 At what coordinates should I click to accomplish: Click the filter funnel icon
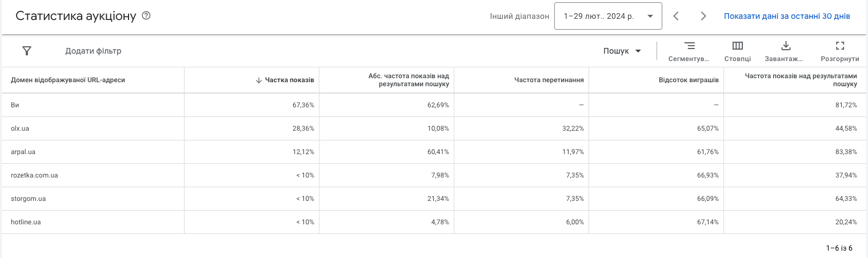26,51
